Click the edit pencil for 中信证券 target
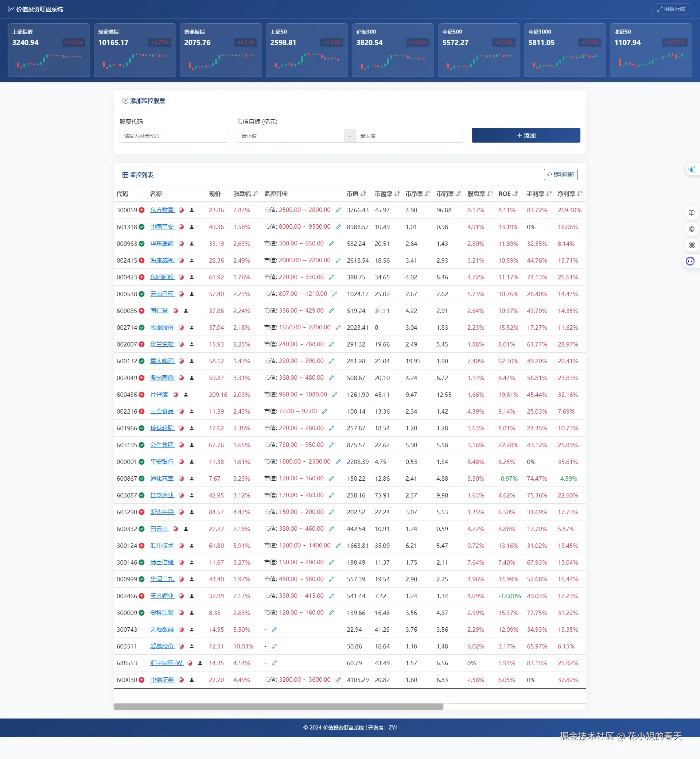700x759 pixels. coord(338,680)
